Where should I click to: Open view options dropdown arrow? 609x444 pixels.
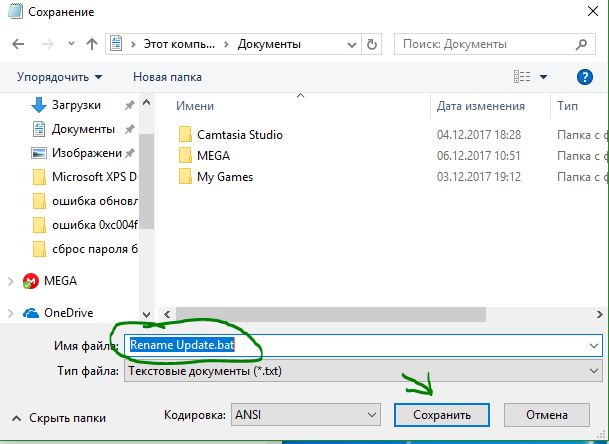click(543, 77)
